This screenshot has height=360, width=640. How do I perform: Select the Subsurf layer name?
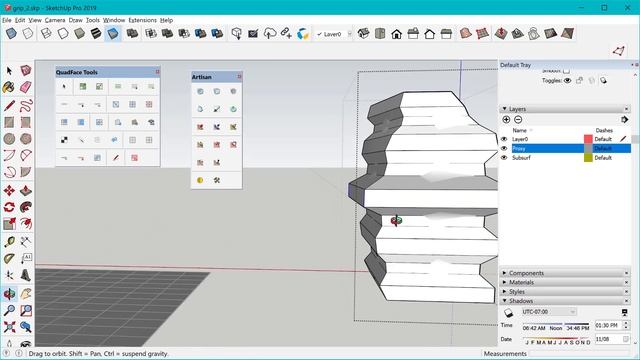tap(521, 158)
